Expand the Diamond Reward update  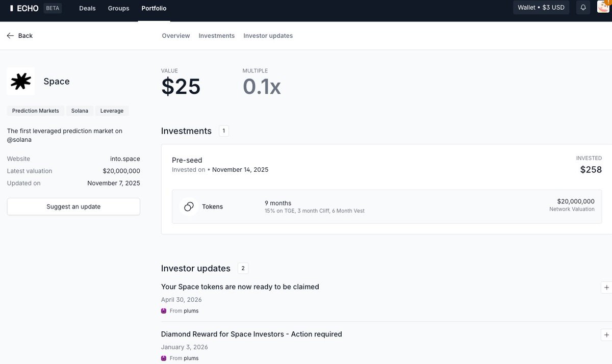pyautogui.click(x=606, y=335)
